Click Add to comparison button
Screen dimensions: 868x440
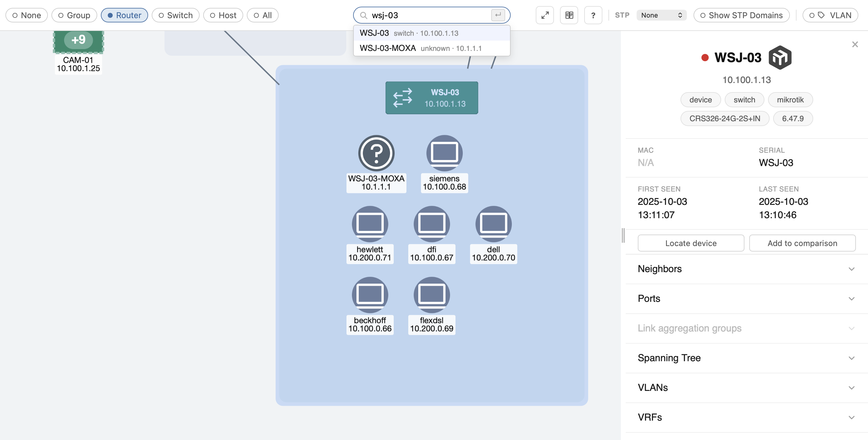802,243
